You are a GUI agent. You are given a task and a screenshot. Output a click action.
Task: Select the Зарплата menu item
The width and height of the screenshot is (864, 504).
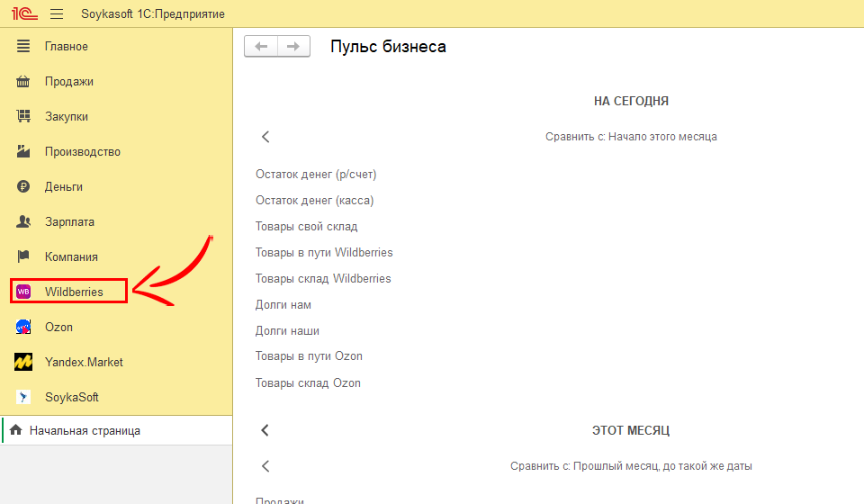click(x=69, y=222)
